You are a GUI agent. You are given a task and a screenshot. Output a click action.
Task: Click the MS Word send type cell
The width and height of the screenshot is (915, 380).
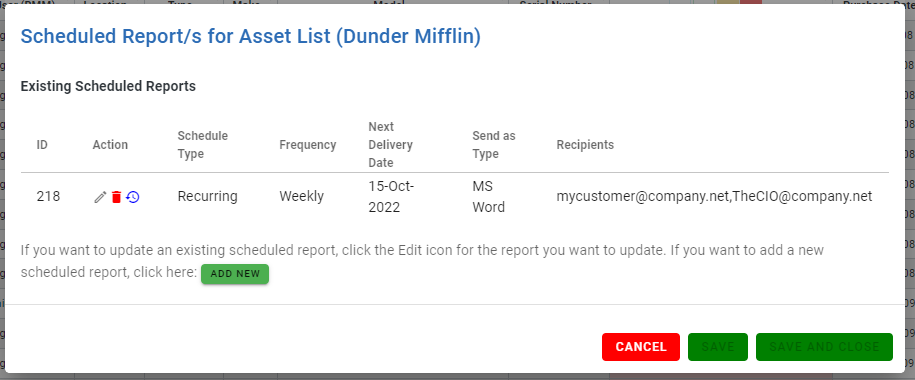[x=488, y=197]
